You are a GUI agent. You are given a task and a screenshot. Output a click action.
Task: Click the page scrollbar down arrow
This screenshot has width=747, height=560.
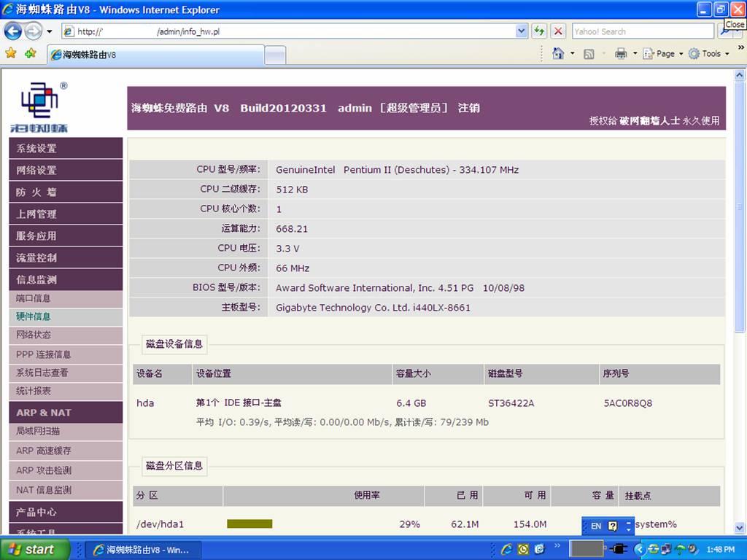coord(740,528)
